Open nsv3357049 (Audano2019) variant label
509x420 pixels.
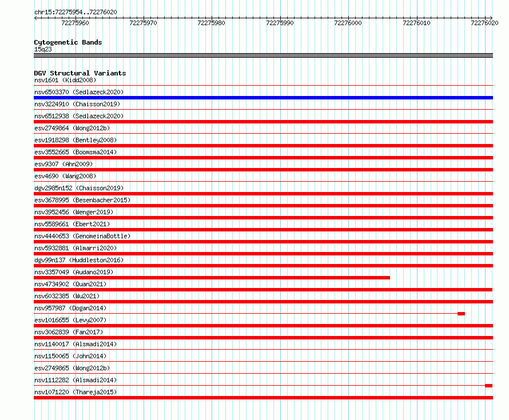(74, 272)
